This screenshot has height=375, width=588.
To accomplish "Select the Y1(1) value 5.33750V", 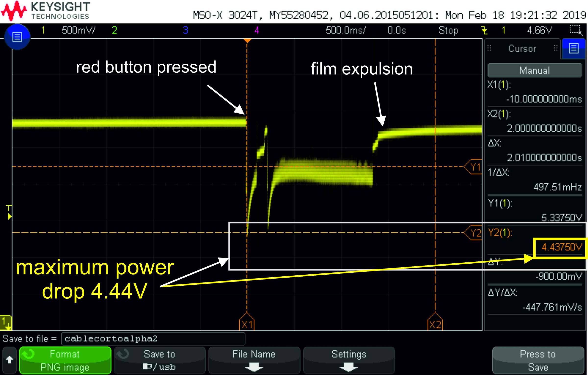I will click(x=561, y=217).
